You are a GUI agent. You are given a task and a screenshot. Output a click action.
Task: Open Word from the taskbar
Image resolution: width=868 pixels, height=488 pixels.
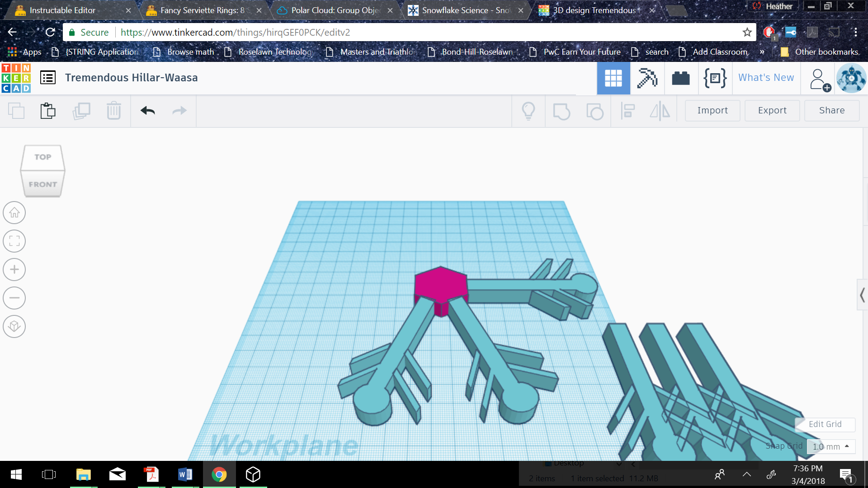pyautogui.click(x=185, y=474)
